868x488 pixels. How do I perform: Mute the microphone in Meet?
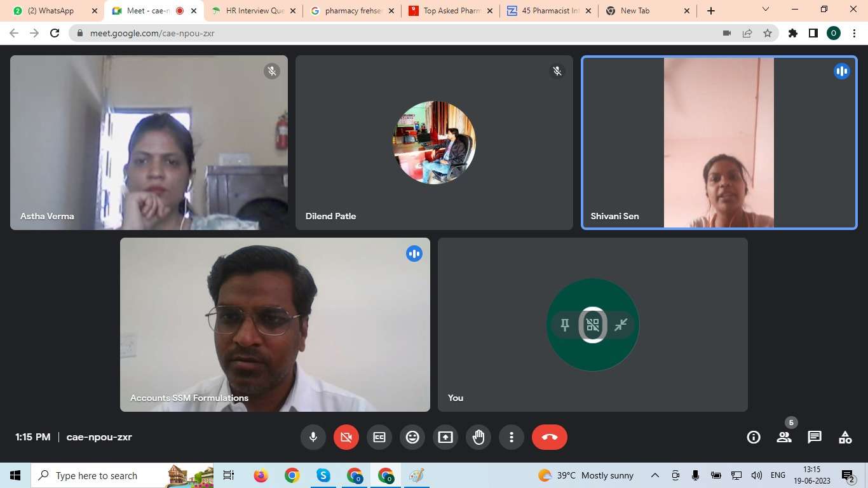[x=313, y=437]
